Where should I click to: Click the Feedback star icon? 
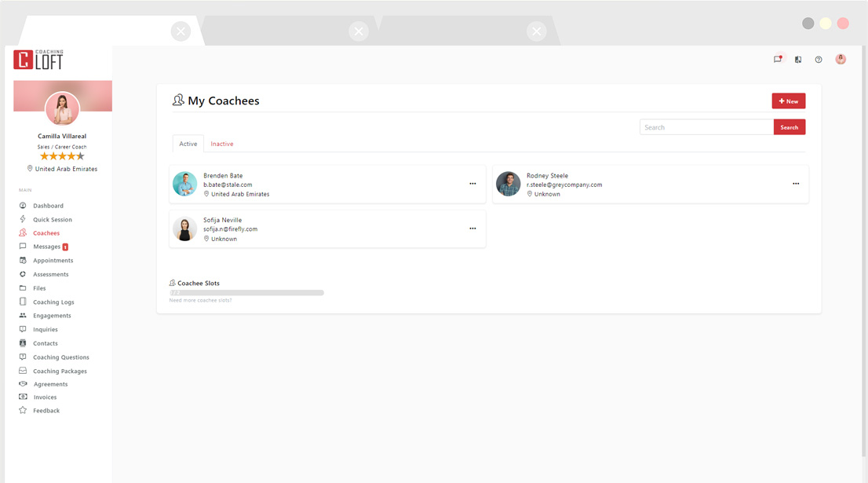click(23, 410)
